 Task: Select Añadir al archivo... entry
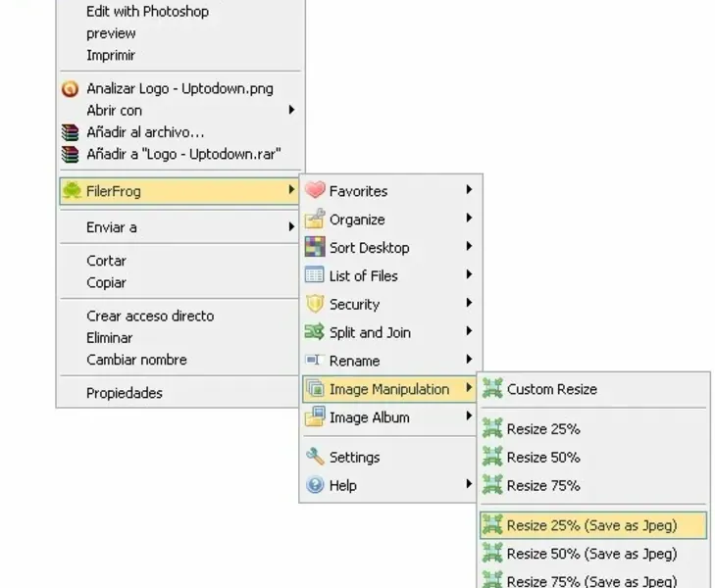(x=145, y=131)
